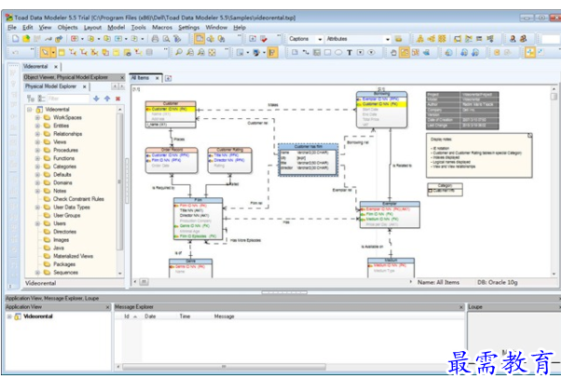Viewport: 561px width, 392px height.
Task: Click the Print preview magnifier icon
Action: tap(167, 38)
